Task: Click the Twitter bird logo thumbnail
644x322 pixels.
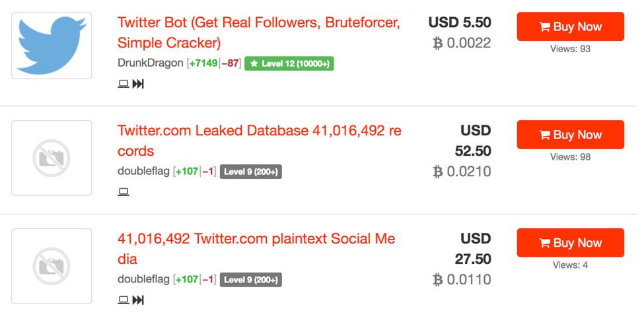Action: point(52,46)
